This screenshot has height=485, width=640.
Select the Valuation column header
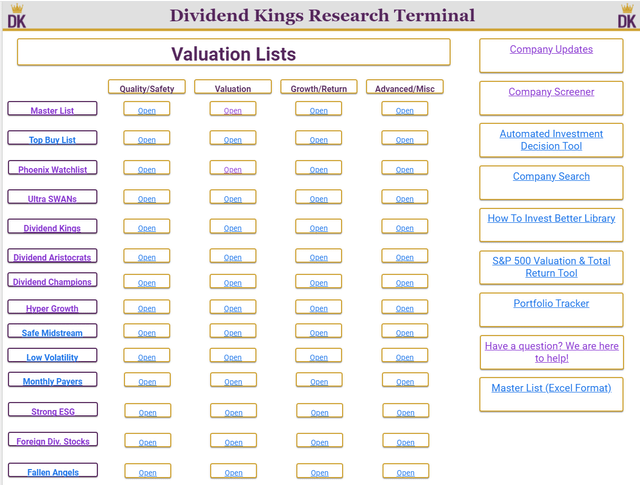(x=233, y=87)
